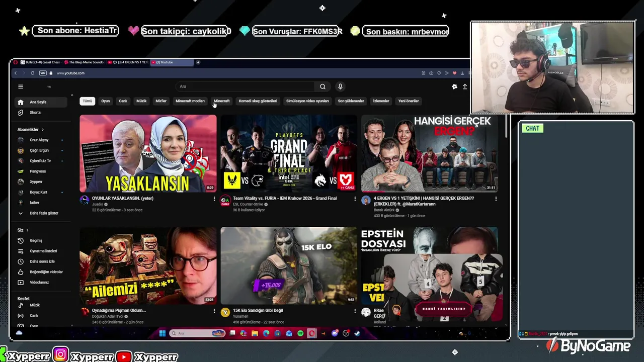
Task: Click the YouTube search input field
Action: tap(245, 86)
